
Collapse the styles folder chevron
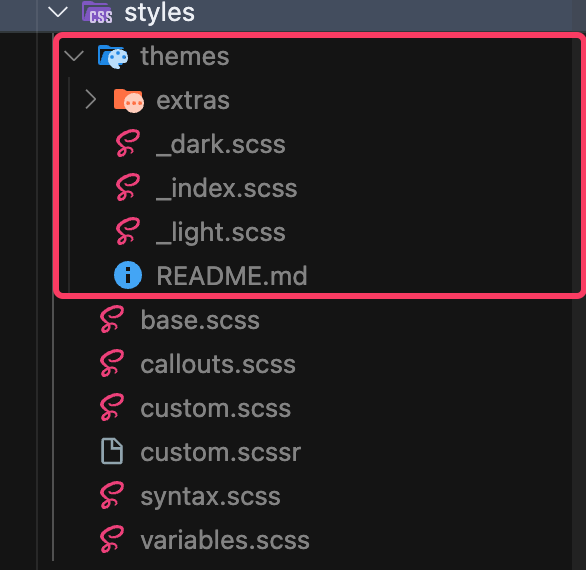point(58,12)
